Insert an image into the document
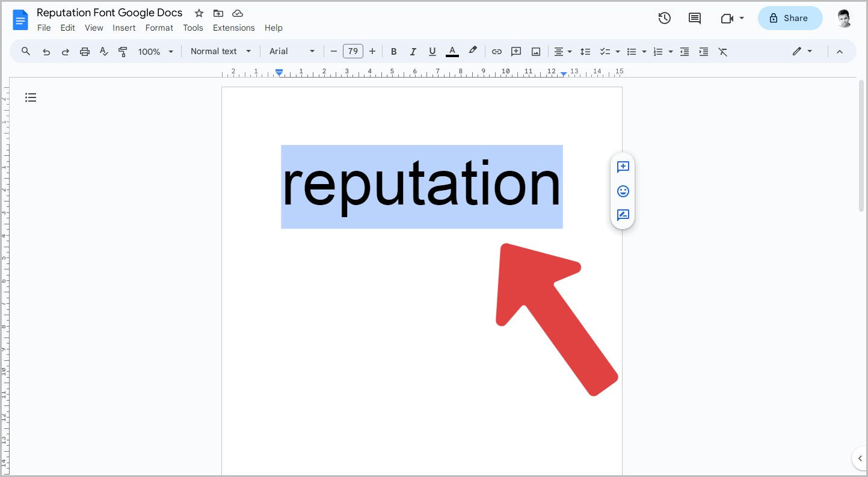 coord(535,51)
